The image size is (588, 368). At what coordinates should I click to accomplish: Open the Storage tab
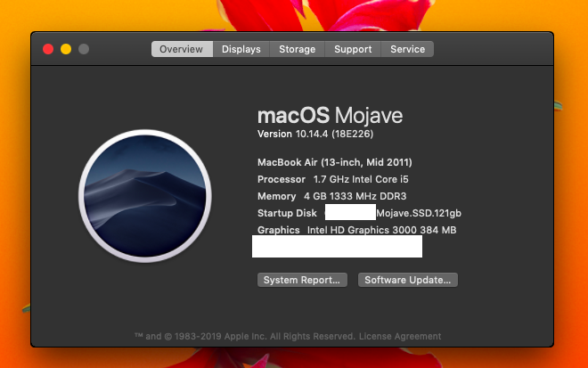click(x=297, y=49)
